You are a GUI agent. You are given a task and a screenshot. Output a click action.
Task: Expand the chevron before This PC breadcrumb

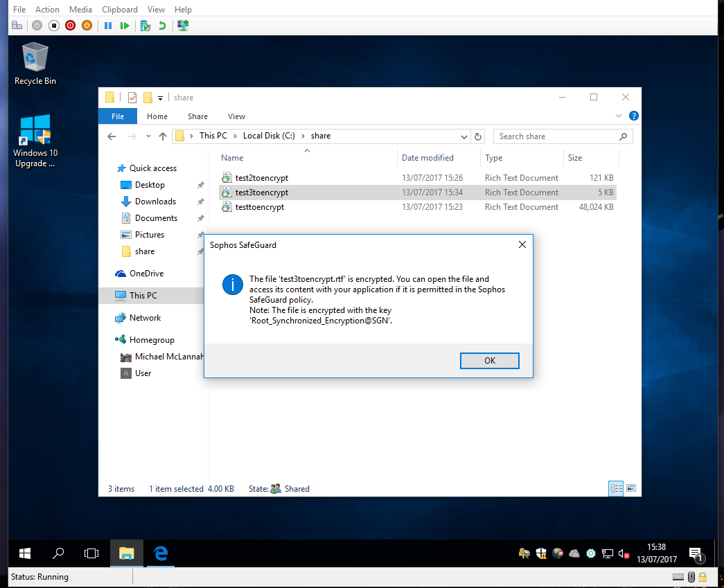click(x=191, y=136)
